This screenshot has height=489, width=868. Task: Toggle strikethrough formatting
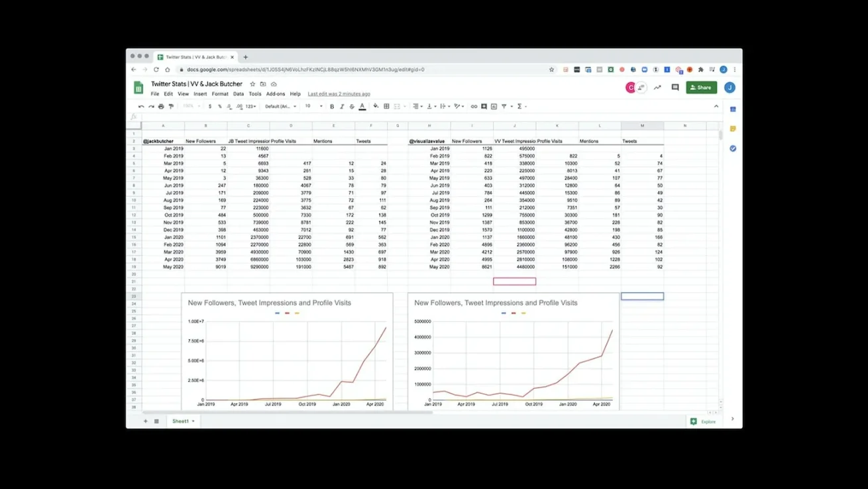[352, 106]
